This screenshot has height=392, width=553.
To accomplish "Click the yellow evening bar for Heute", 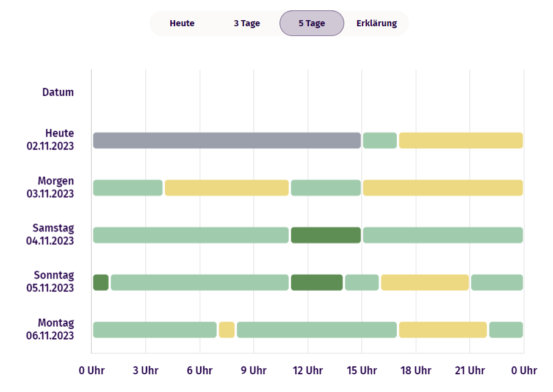I will [461, 140].
